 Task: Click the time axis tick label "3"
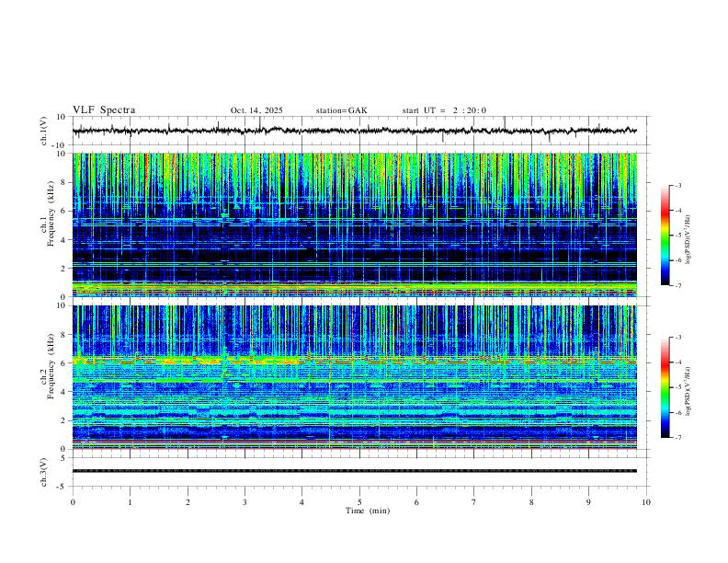(x=245, y=502)
